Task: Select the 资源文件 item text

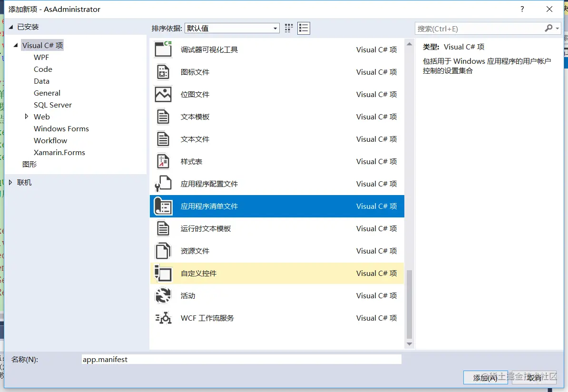Action: pos(195,251)
